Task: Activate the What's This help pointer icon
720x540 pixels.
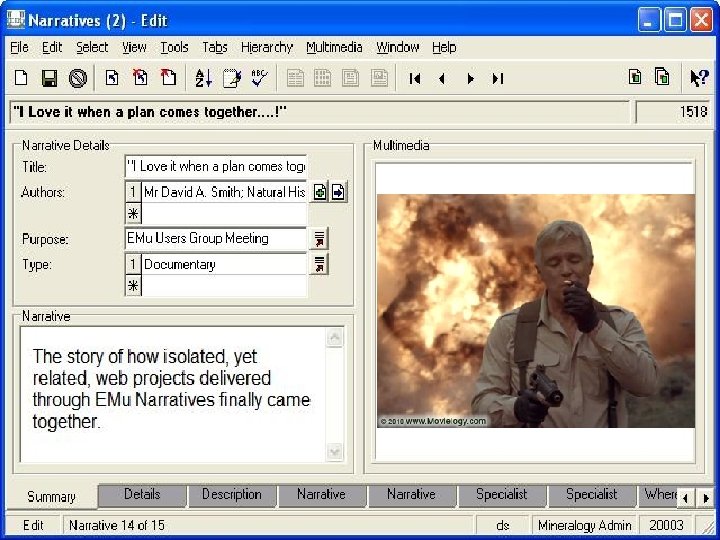Action: tap(699, 78)
